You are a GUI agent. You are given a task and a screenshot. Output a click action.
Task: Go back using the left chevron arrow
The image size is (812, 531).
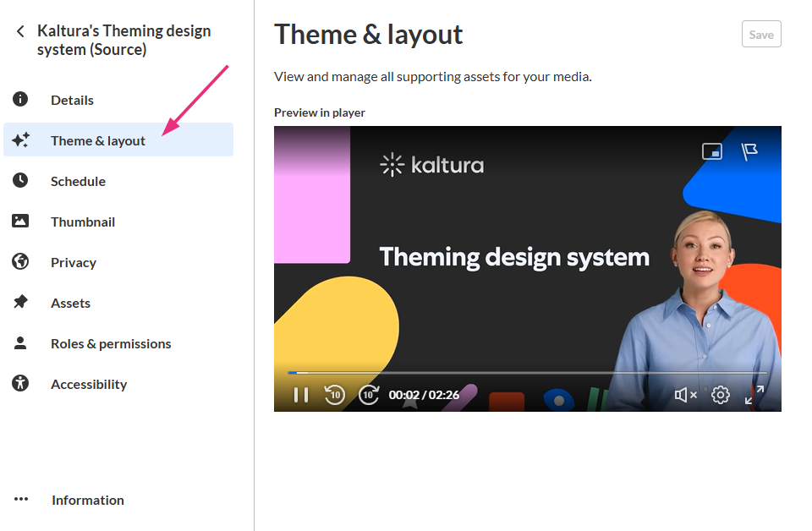pyautogui.click(x=20, y=31)
